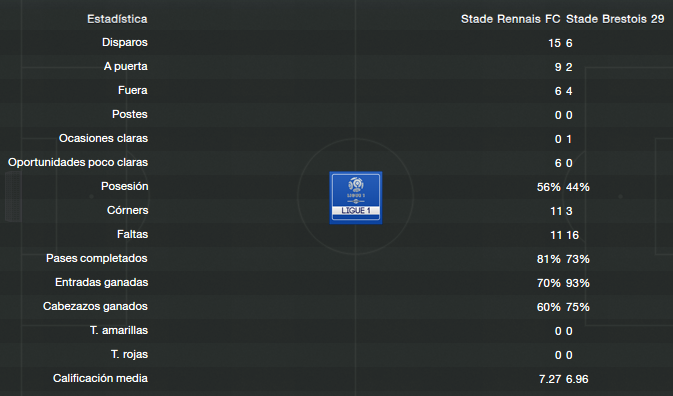
Task: Click the Estadística column header
Action: (117, 19)
